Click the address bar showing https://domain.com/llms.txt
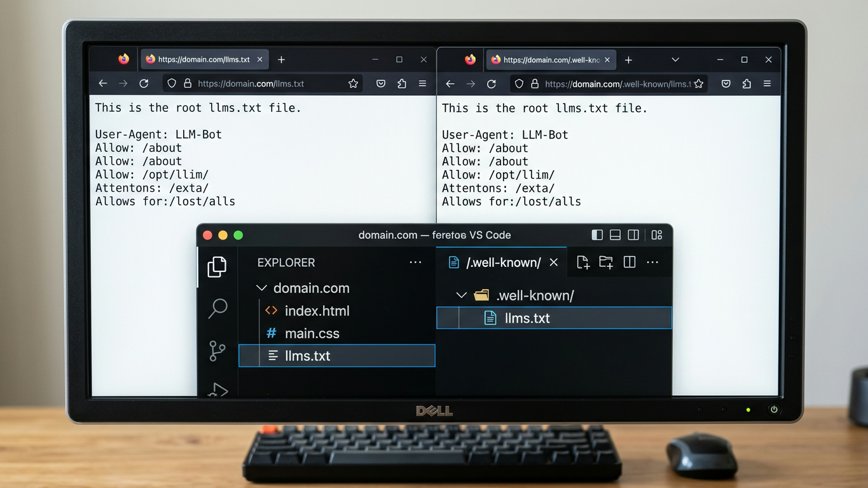 [x=263, y=83]
